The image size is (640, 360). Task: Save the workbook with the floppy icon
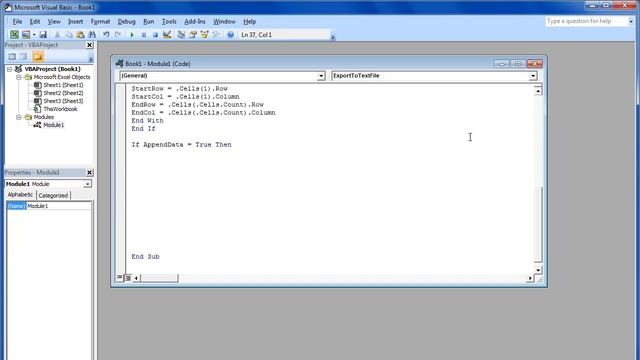tap(43, 35)
